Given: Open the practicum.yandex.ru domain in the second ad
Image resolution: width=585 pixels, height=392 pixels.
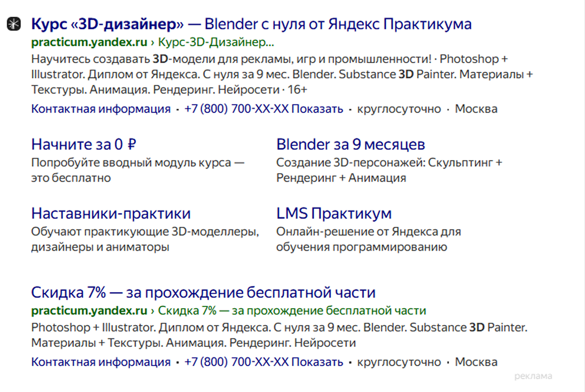Looking at the screenshot, I should pyautogui.click(x=89, y=310).
